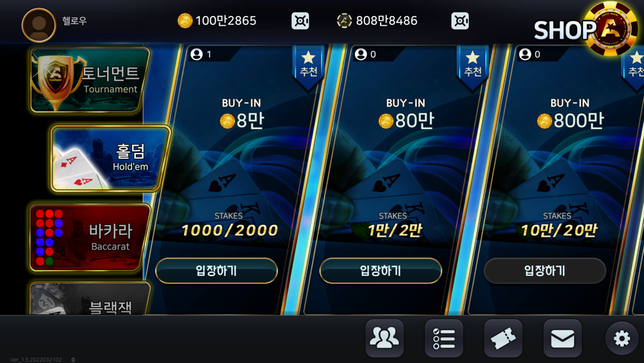Open the mailbox envelope icon
644x363 pixels.
click(562, 338)
